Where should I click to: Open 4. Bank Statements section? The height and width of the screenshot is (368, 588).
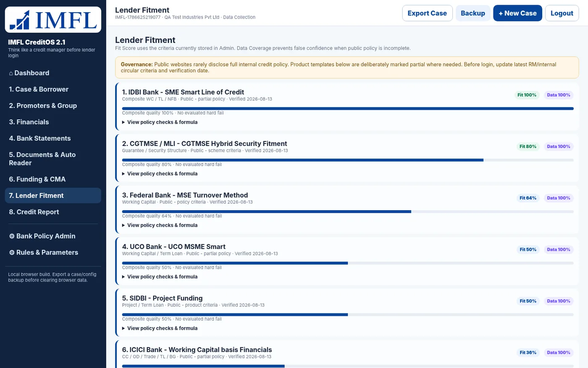pos(53,138)
